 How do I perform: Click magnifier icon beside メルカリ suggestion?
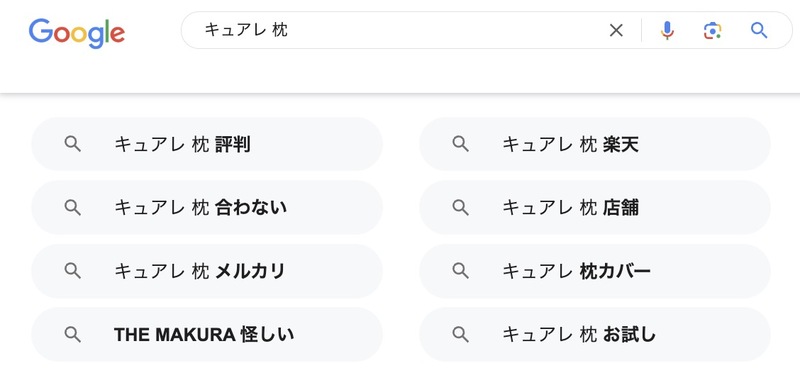coord(72,271)
